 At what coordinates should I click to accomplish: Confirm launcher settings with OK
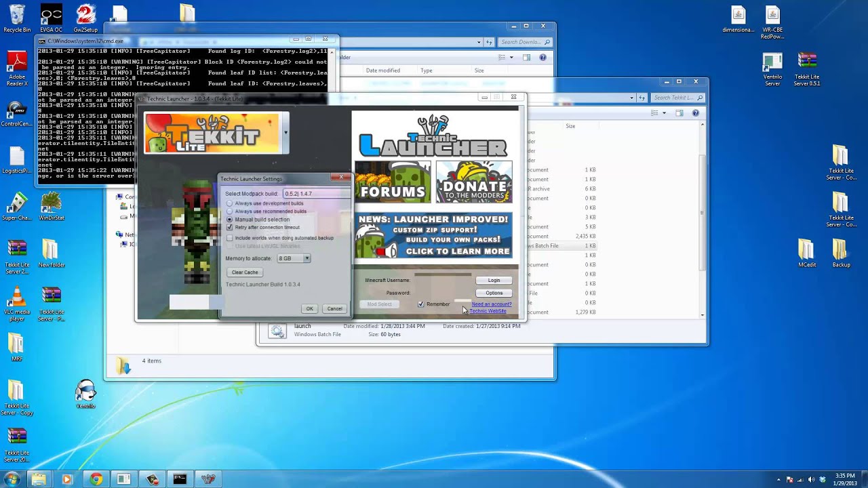tap(309, 309)
